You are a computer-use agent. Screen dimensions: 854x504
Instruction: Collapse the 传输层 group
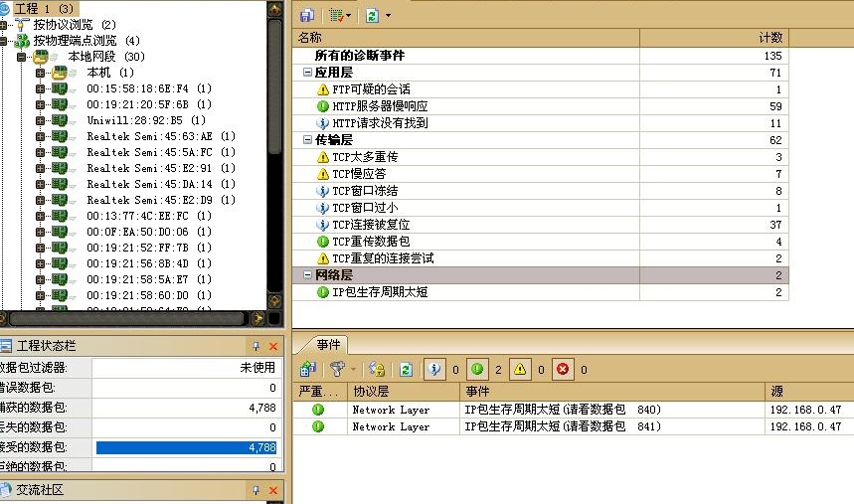[x=307, y=139]
